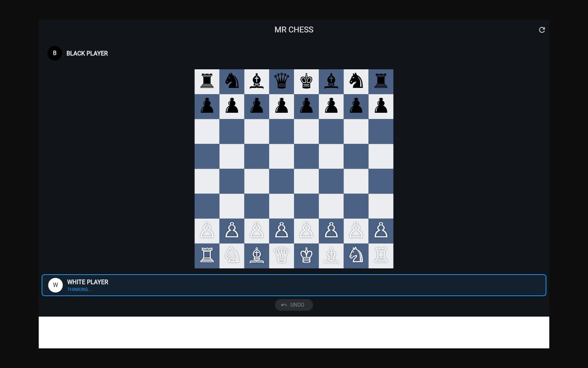Click the reset game refresh icon
This screenshot has width=588, height=368.
click(542, 30)
